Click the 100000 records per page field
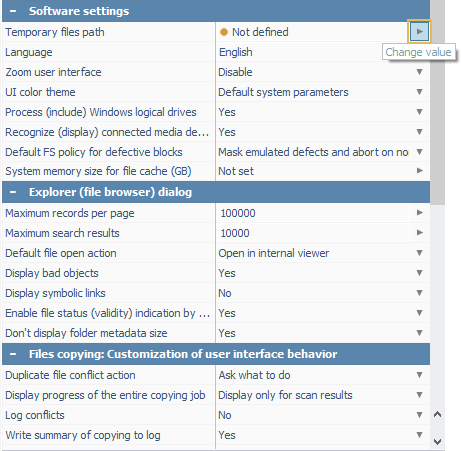The image size is (461, 451). point(313,213)
